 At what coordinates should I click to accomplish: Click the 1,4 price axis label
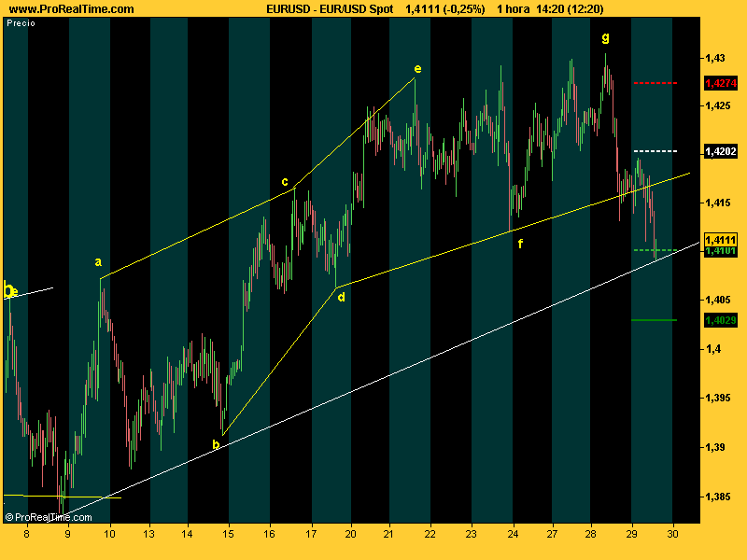(x=712, y=349)
